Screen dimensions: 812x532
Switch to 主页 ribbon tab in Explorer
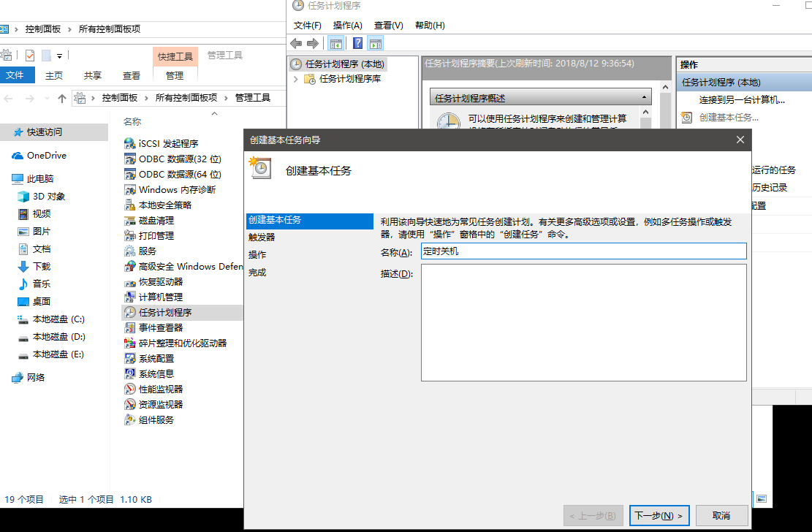tap(54, 75)
